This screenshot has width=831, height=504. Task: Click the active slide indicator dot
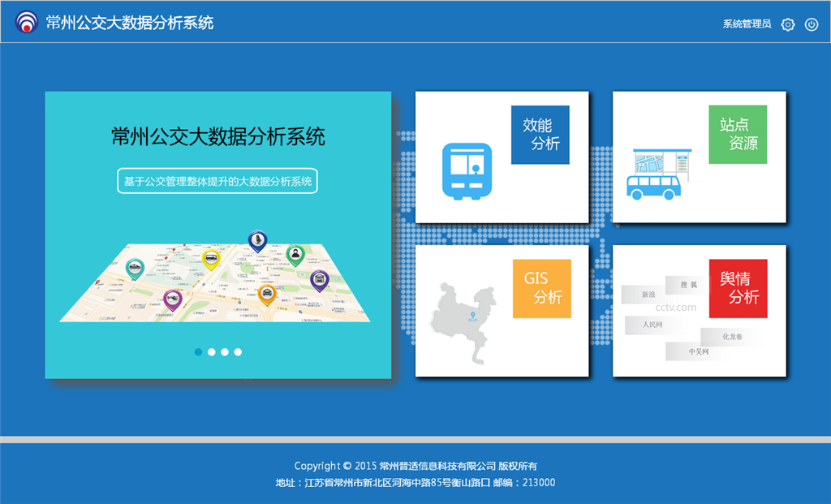pos(198,351)
